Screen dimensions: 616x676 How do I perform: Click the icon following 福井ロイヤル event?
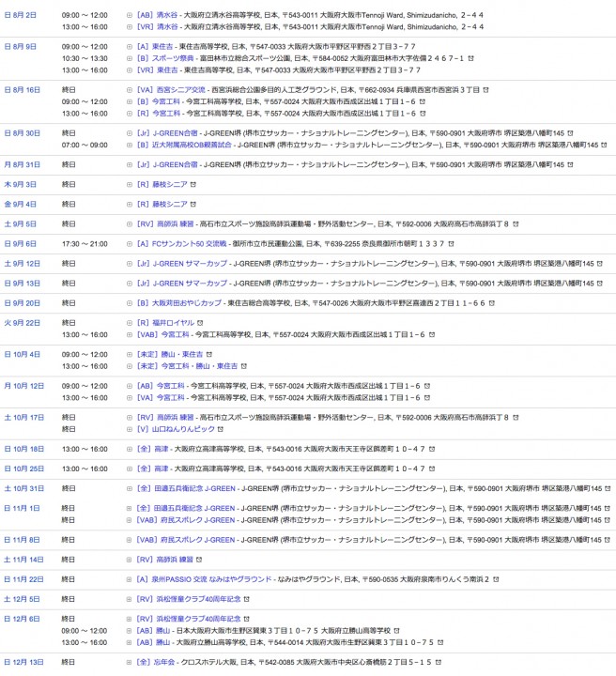pyautogui.click(x=200, y=323)
